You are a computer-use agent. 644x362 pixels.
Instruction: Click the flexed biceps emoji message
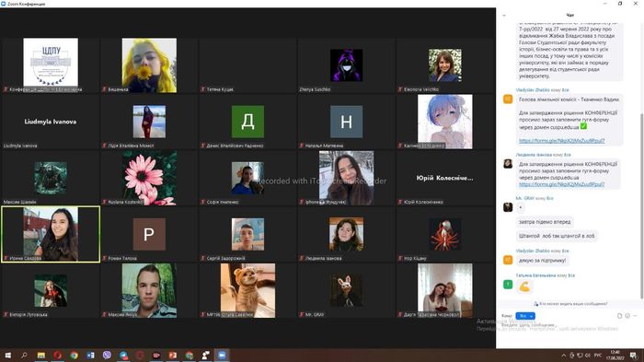pyautogui.click(x=524, y=286)
